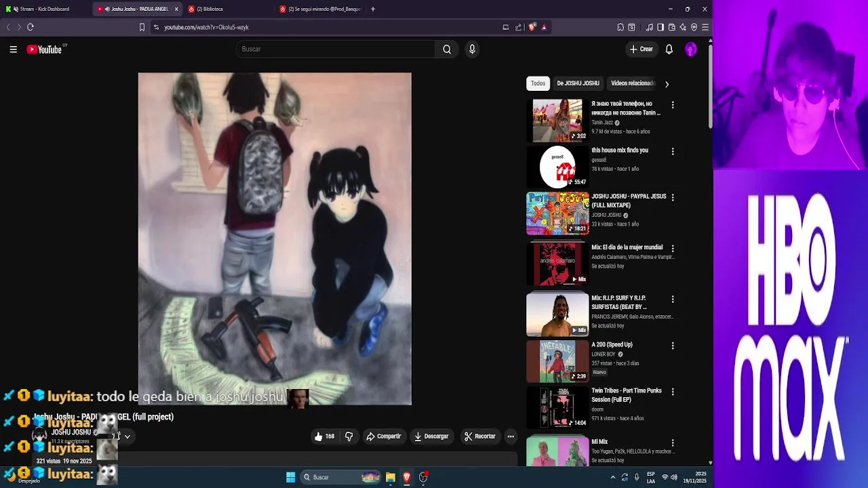868x488 pixels.
Task: Reload the page in the browser
Action: click(x=31, y=27)
